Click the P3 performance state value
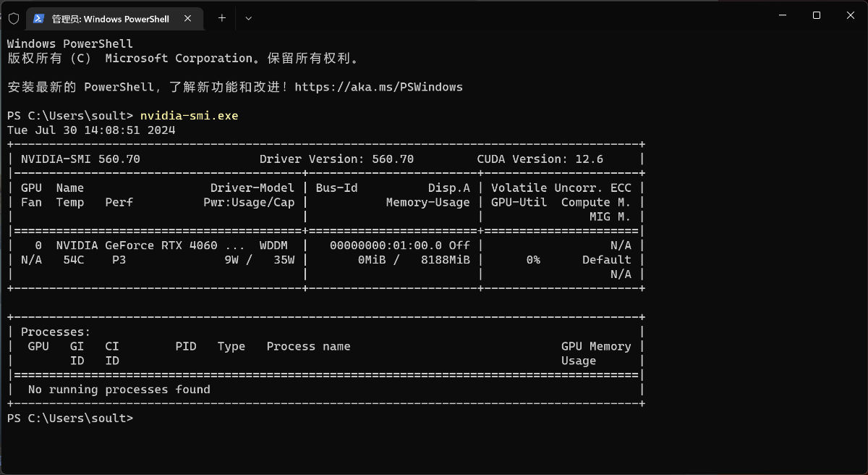 119,260
